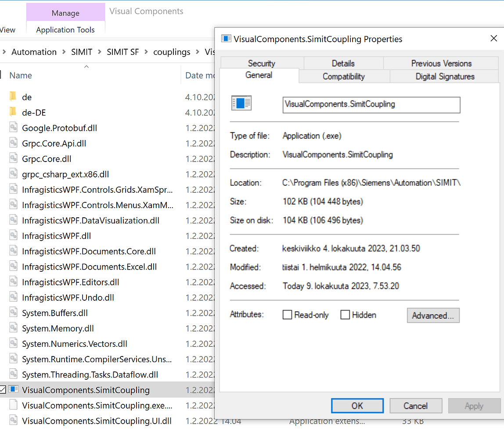This screenshot has height=439, width=504.
Task: Select the Grpc.Core.dll file icon
Action: [13, 158]
